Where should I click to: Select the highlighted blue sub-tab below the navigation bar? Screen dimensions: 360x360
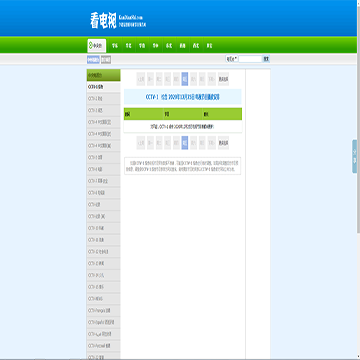[x=93, y=60]
